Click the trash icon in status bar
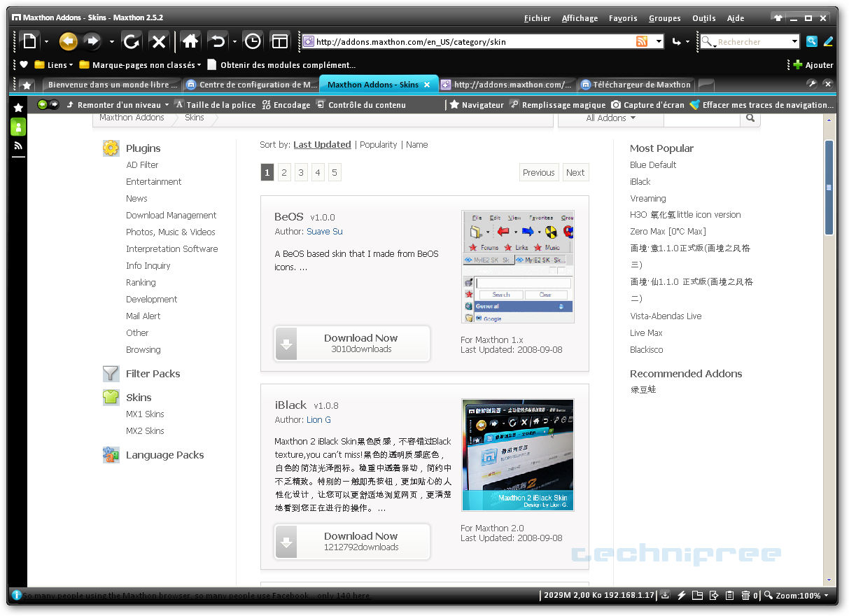 (x=745, y=596)
